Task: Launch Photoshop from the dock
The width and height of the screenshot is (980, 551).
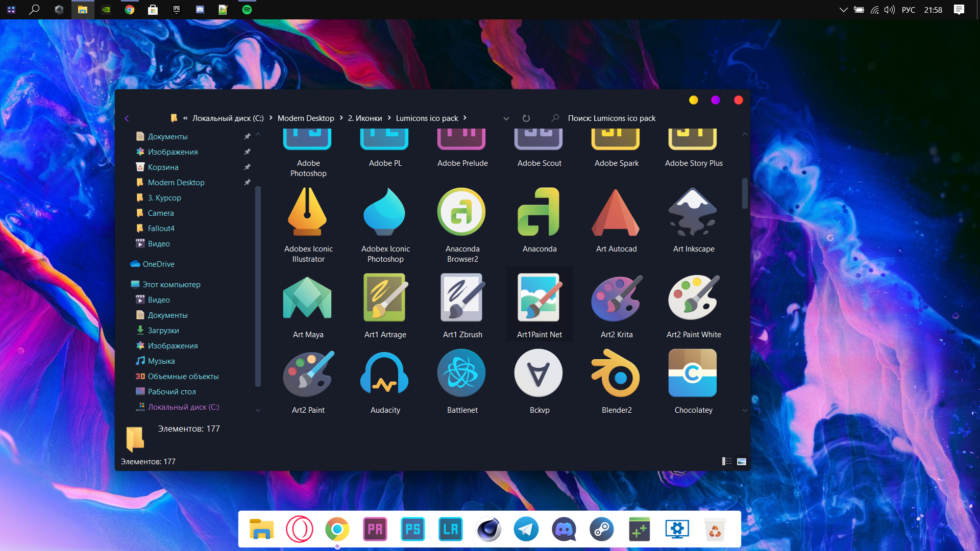Action: [413, 529]
